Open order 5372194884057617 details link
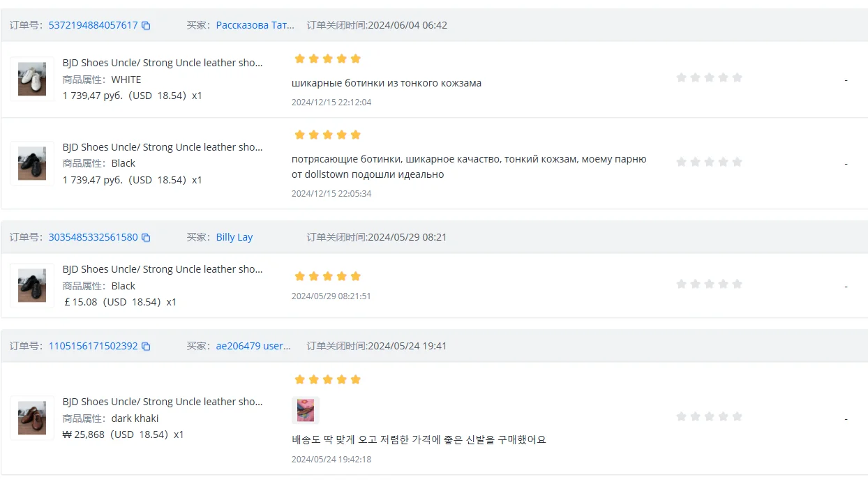Screen dimensions: 868x484 (93, 25)
